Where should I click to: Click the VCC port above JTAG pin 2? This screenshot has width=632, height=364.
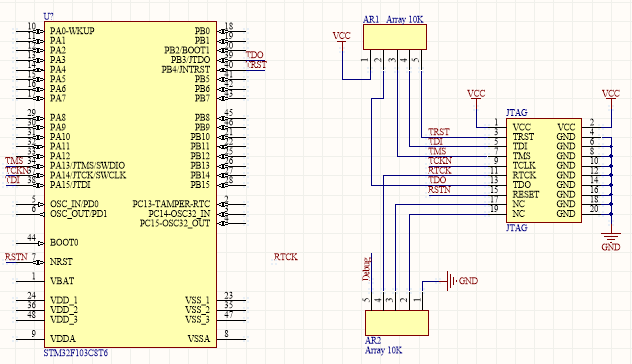click(x=611, y=97)
